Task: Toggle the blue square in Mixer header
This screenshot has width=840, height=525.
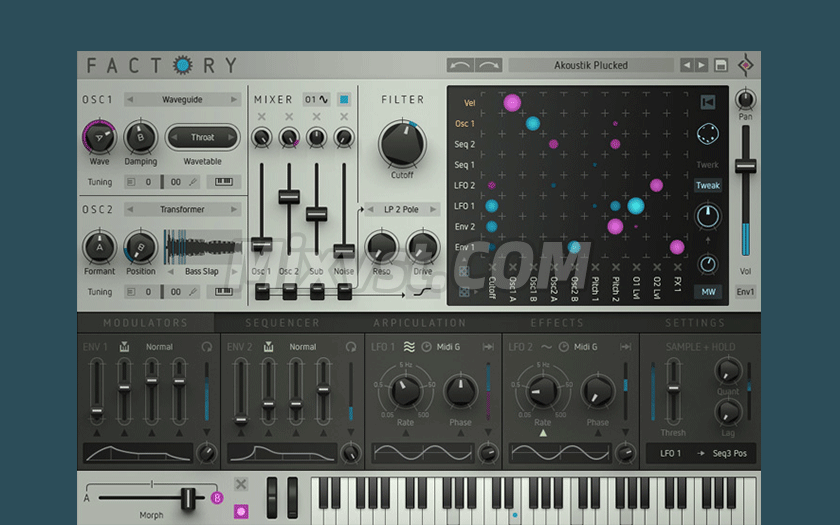Action: [343, 100]
